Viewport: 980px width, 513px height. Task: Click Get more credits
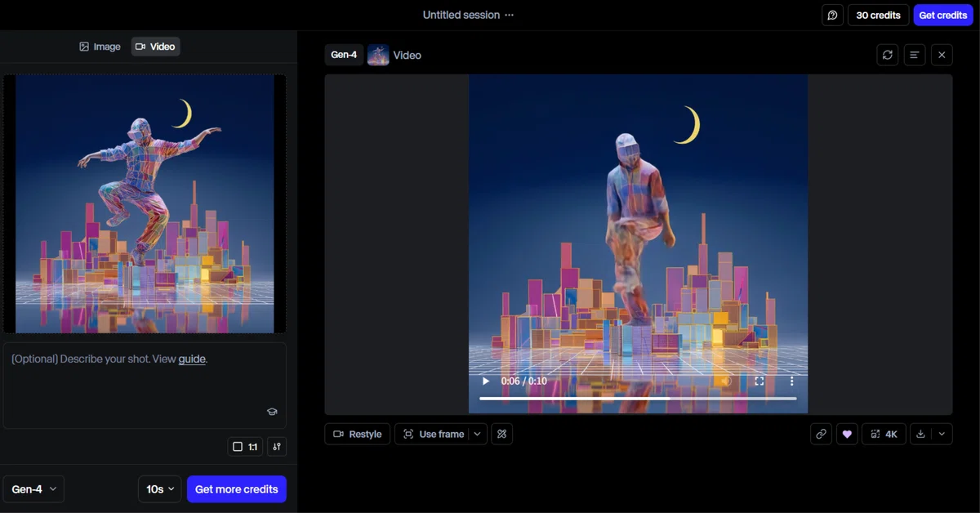pos(237,489)
